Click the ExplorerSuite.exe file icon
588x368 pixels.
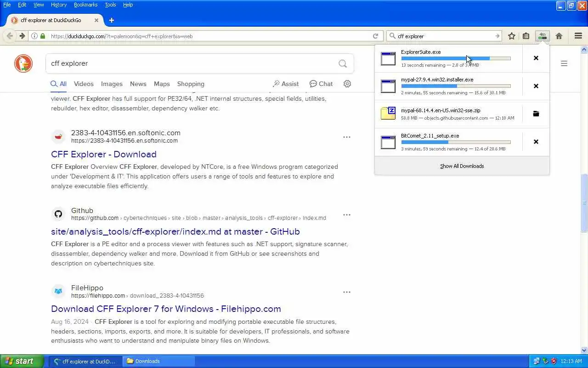(388, 58)
